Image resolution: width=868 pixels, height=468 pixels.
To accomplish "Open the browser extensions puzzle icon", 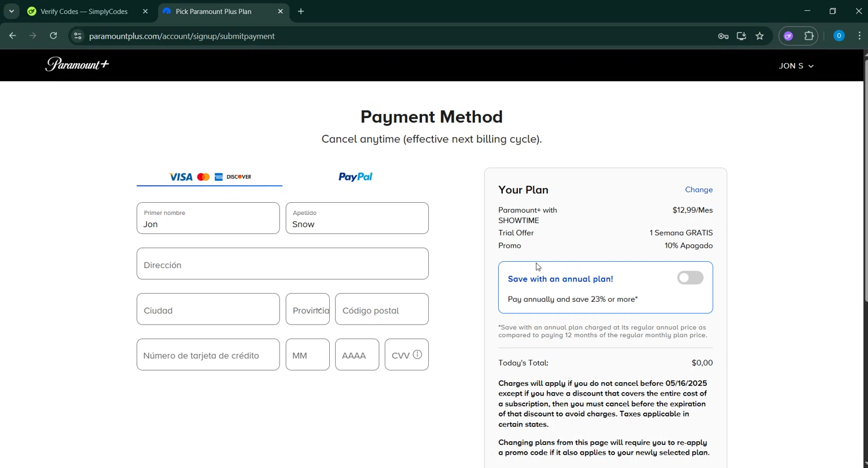I will point(809,36).
